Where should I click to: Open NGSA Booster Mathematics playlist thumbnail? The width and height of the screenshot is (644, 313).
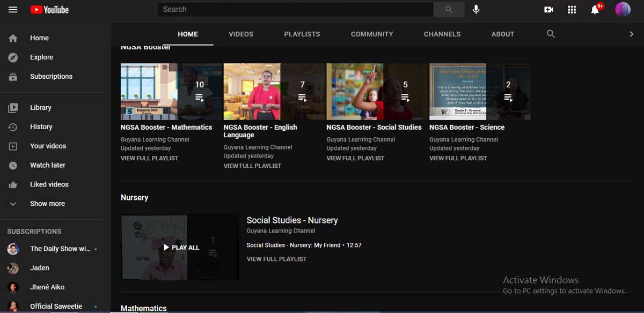tap(171, 92)
